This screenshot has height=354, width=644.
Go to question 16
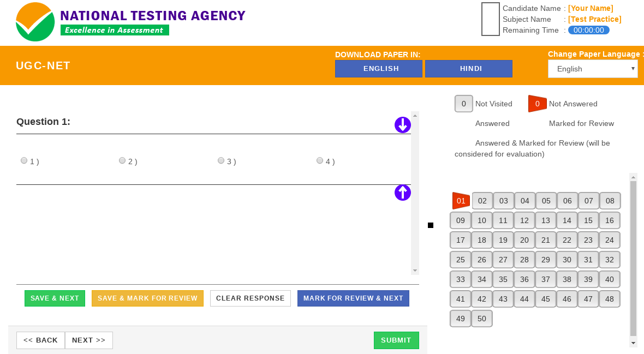pos(610,220)
